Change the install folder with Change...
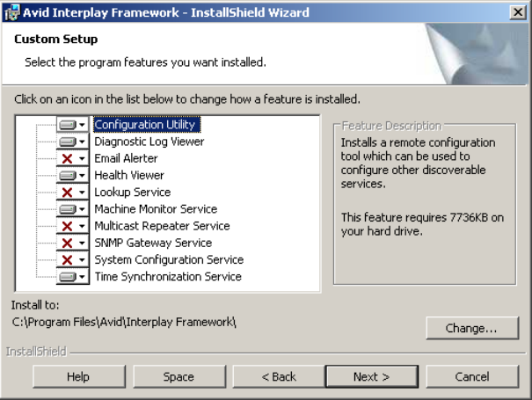Image resolution: width=532 pixels, height=400 pixels. [x=472, y=328]
